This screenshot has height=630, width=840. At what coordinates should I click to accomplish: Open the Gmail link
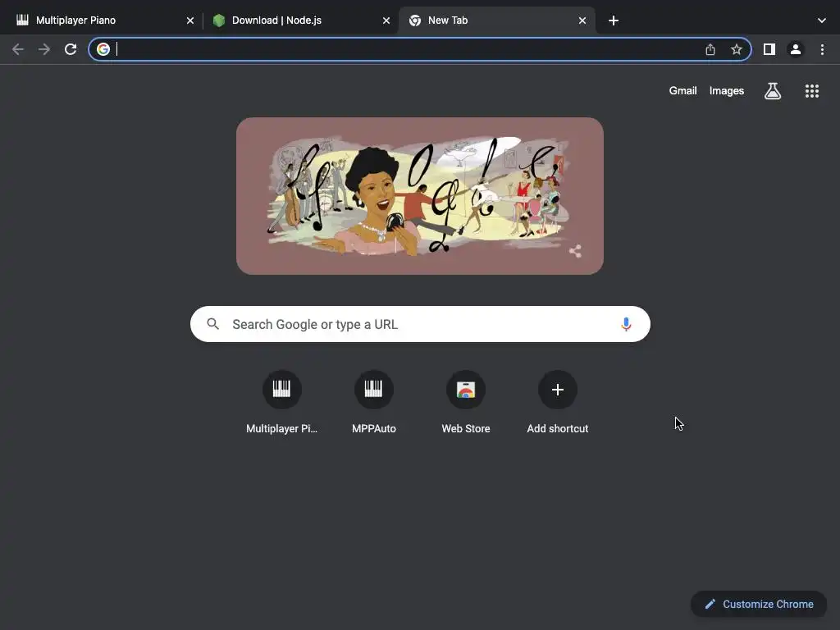pos(682,91)
